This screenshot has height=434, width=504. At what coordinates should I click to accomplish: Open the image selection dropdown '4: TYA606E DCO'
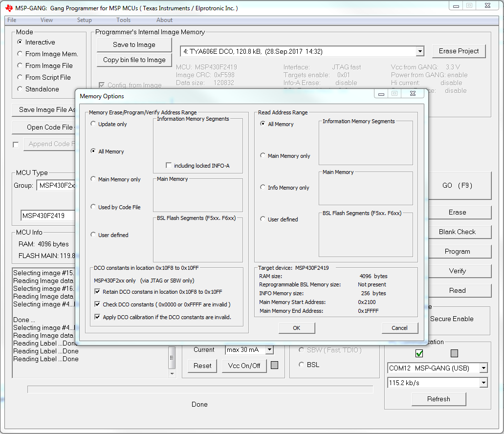pos(420,51)
